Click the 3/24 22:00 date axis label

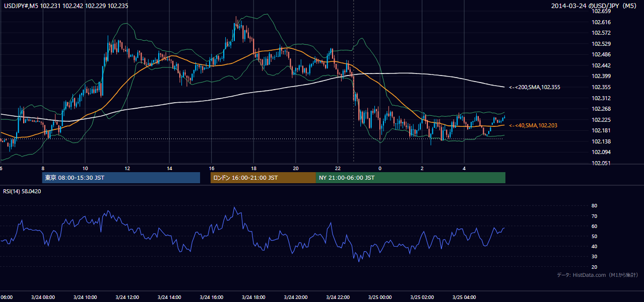click(x=338, y=297)
